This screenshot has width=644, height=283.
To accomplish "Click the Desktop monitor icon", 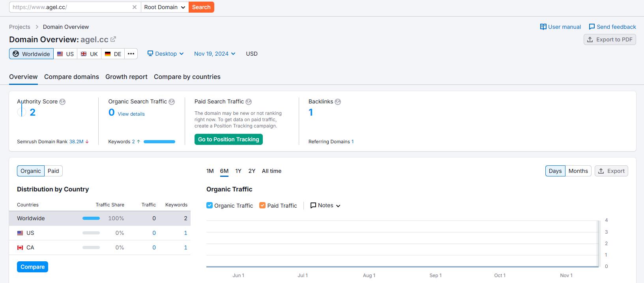I will click(x=150, y=53).
